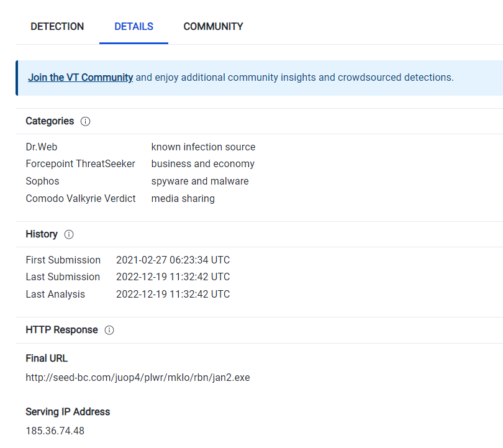Select the DETAILS tab
This screenshot has height=448, width=503.
(x=134, y=27)
